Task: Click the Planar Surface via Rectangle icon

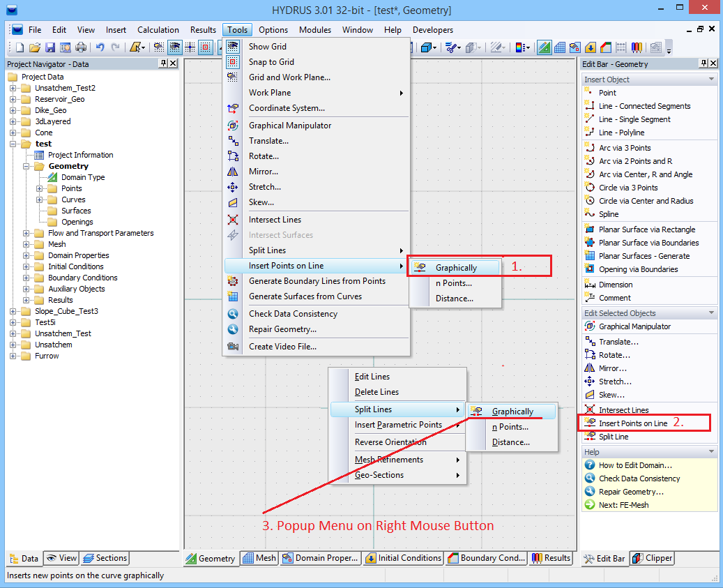Action: (590, 229)
